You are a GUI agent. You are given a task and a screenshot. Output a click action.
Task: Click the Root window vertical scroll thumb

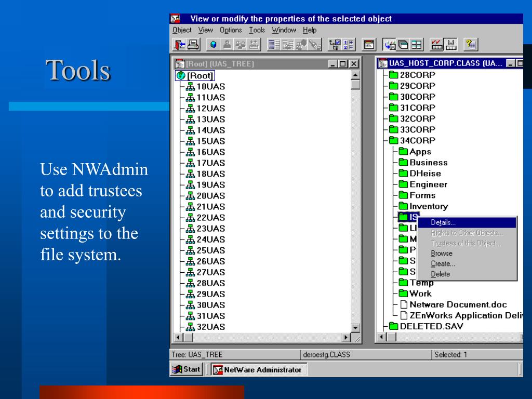coord(355,85)
